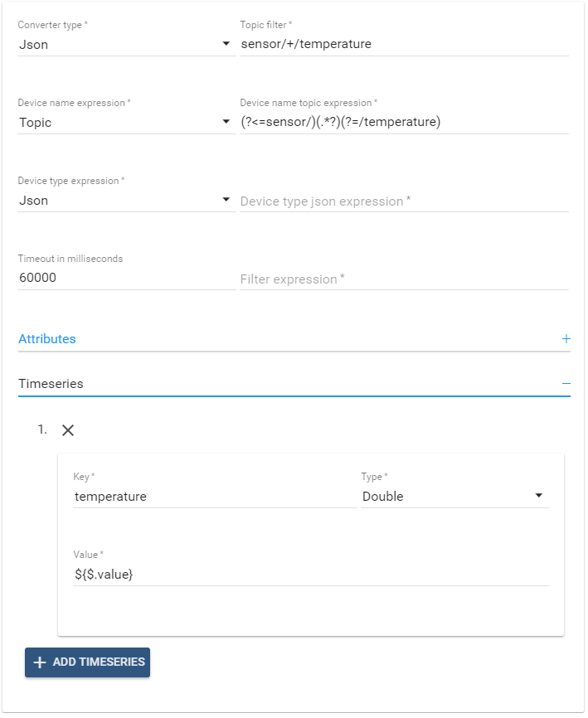588x718 pixels.
Task: Click the Attributes section header
Action: pyautogui.click(x=47, y=339)
